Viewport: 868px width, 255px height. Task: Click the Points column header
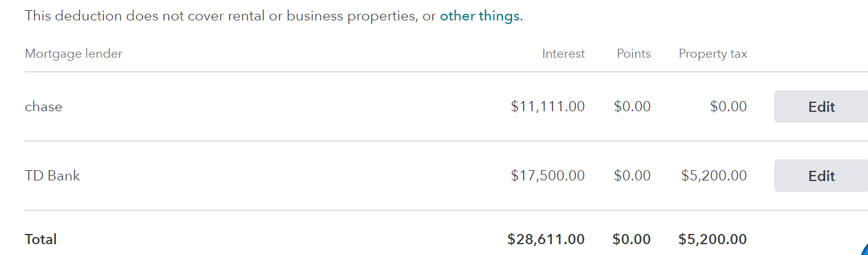tap(634, 54)
